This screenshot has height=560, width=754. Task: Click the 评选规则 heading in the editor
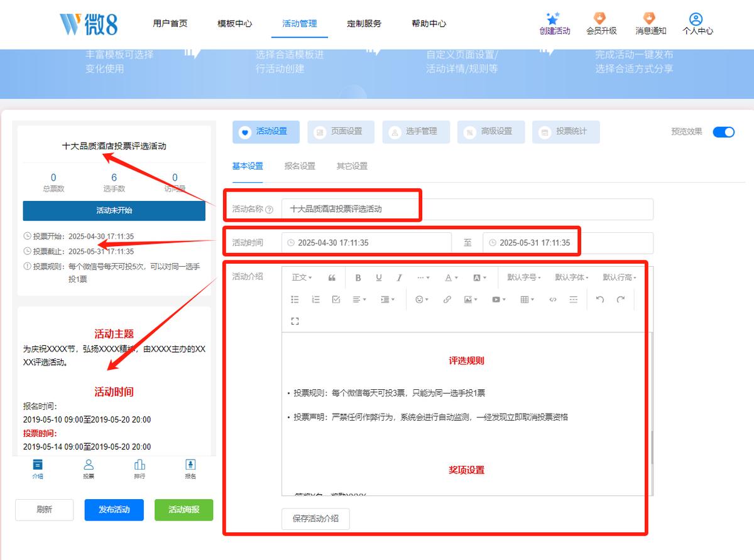pyautogui.click(x=466, y=361)
